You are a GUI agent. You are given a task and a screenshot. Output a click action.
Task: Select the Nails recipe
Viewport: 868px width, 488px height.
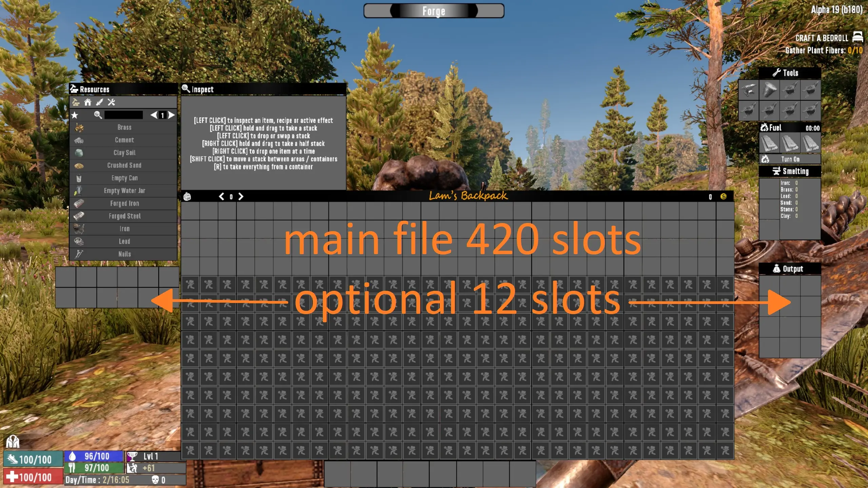123,254
